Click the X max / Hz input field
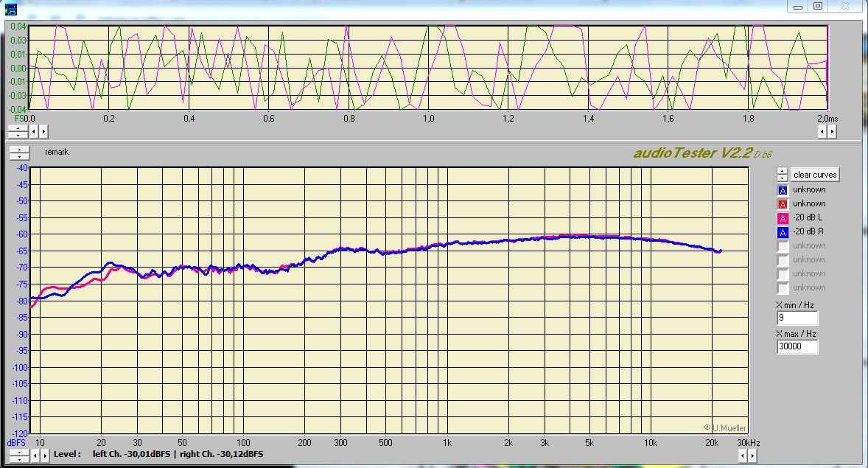 797,347
